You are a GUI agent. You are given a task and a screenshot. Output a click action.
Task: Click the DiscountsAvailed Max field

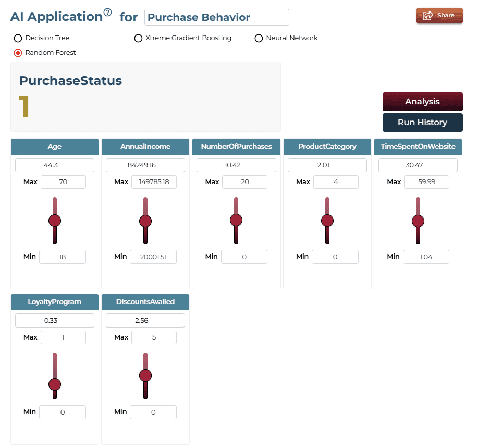coord(154,337)
